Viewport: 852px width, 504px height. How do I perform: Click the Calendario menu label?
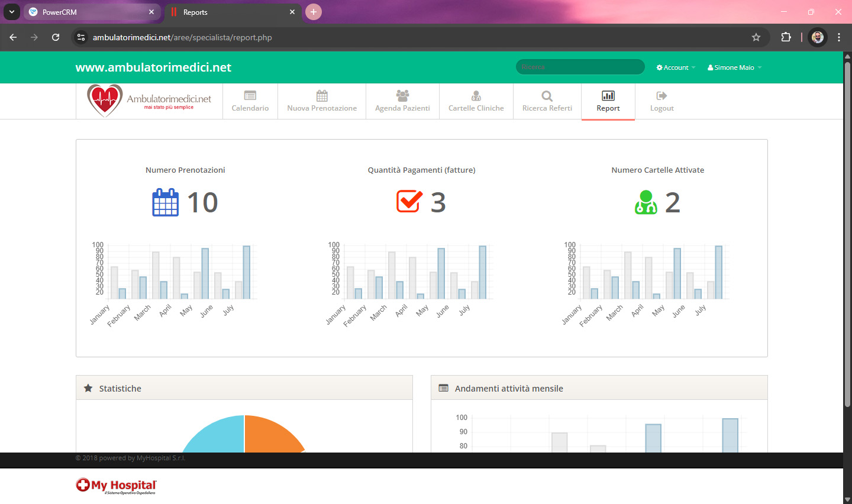(250, 108)
